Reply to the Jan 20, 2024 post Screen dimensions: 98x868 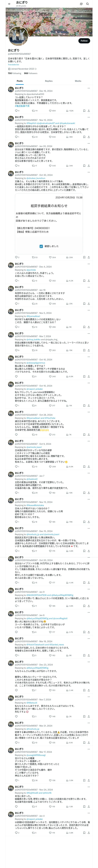coord(16,166)
